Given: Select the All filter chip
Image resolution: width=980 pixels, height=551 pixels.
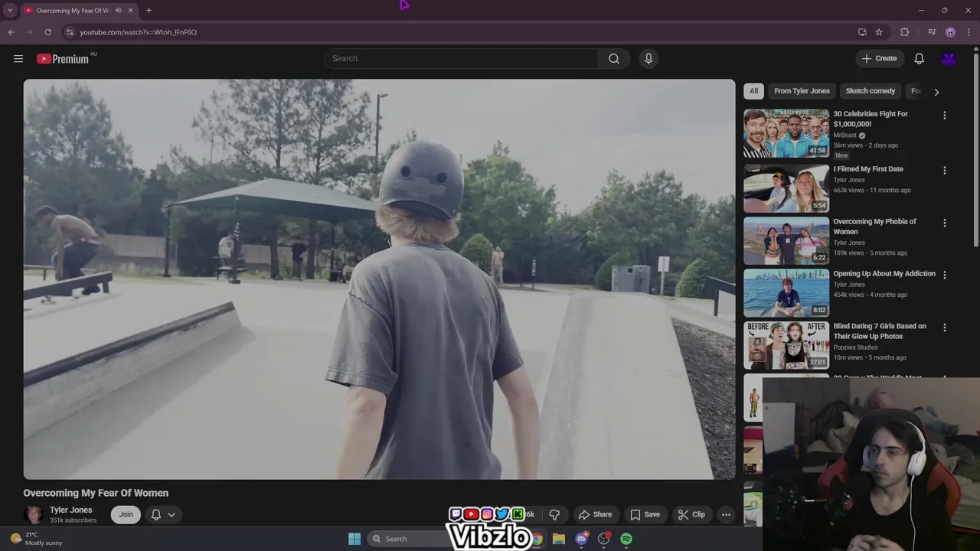Looking at the screenshot, I should [753, 91].
